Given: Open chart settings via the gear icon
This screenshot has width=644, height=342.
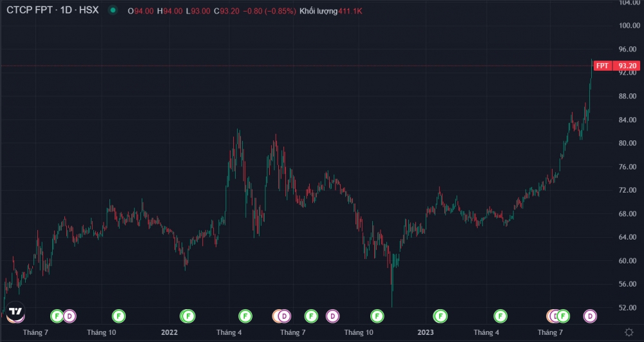Looking at the screenshot, I should [x=629, y=332].
